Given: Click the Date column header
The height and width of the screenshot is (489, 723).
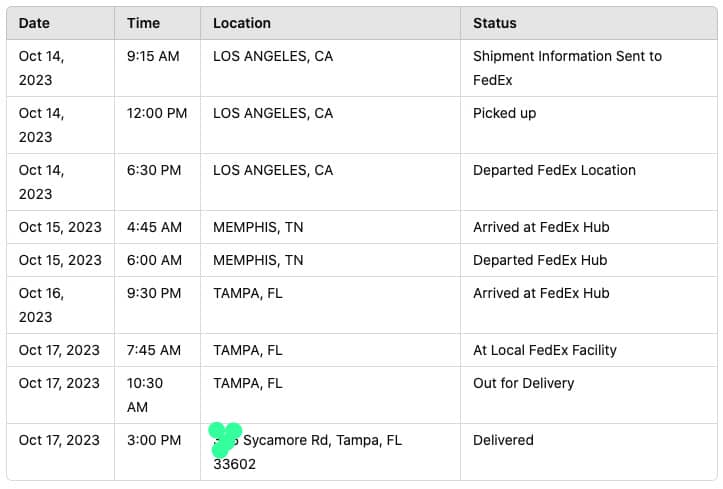Looking at the screenshot, I should pyautogui.click(x=34, y=23).
